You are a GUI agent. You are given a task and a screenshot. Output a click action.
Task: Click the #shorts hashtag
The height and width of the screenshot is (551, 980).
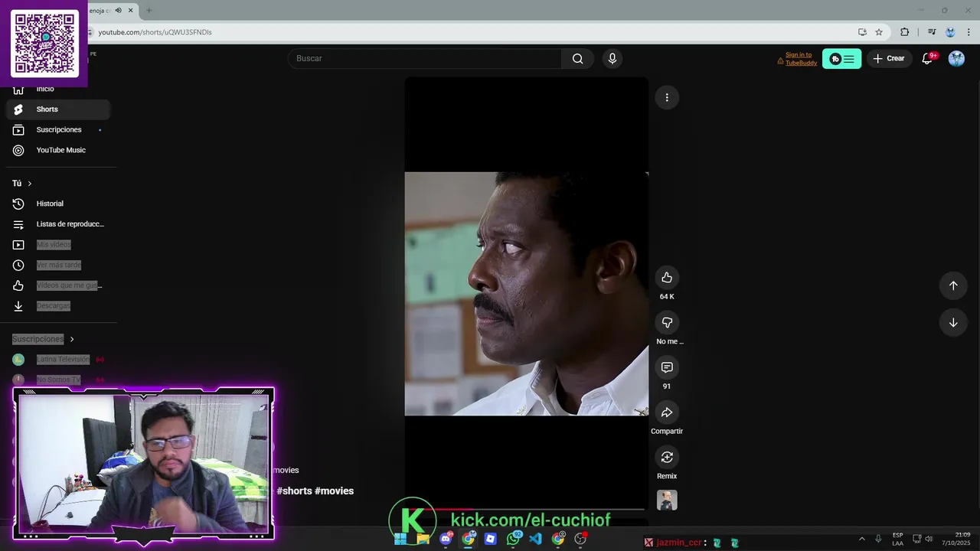pos(294,491)
